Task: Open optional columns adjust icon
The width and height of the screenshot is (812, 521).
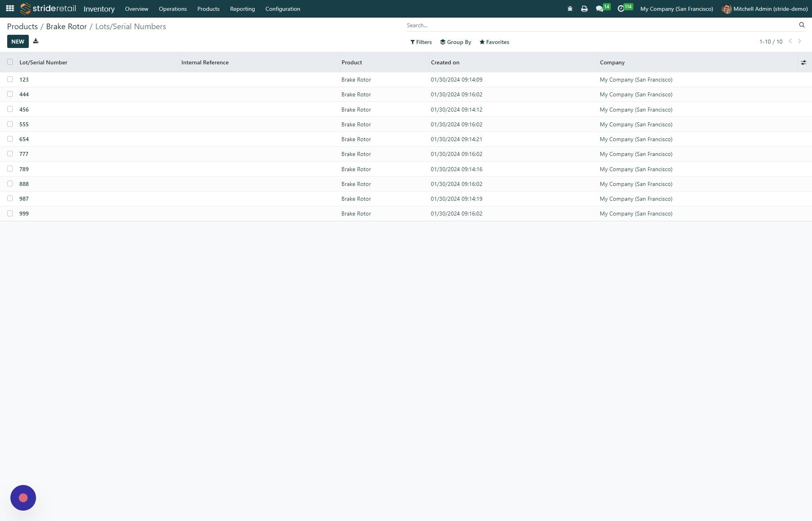Action: [804, 62]
